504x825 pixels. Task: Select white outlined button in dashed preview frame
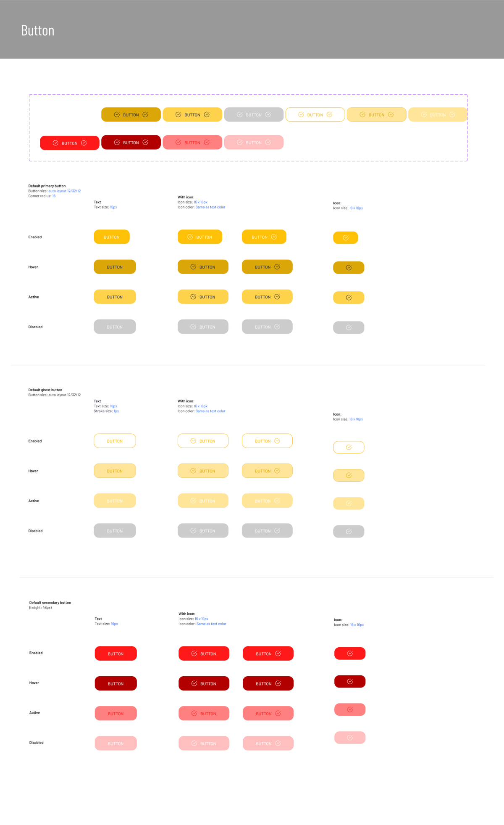pyautogui.click(x=315, y=115)
